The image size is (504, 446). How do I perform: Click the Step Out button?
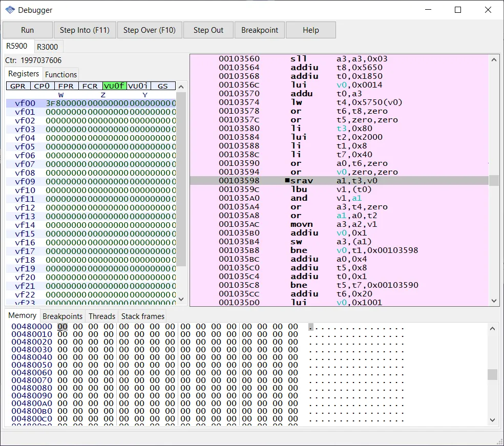[x=208, y=30]
